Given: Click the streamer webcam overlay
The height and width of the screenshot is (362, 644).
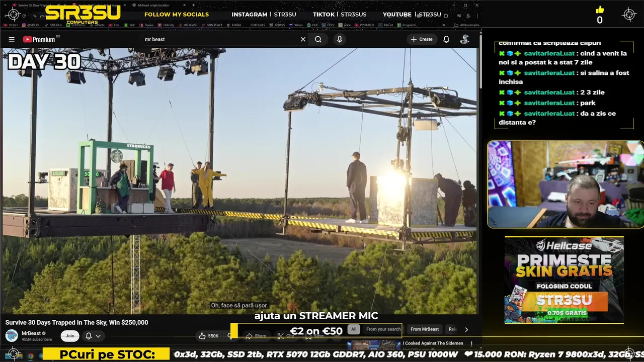Looking at the screenshot, I should pyautogui.click(x=566, y=184).
